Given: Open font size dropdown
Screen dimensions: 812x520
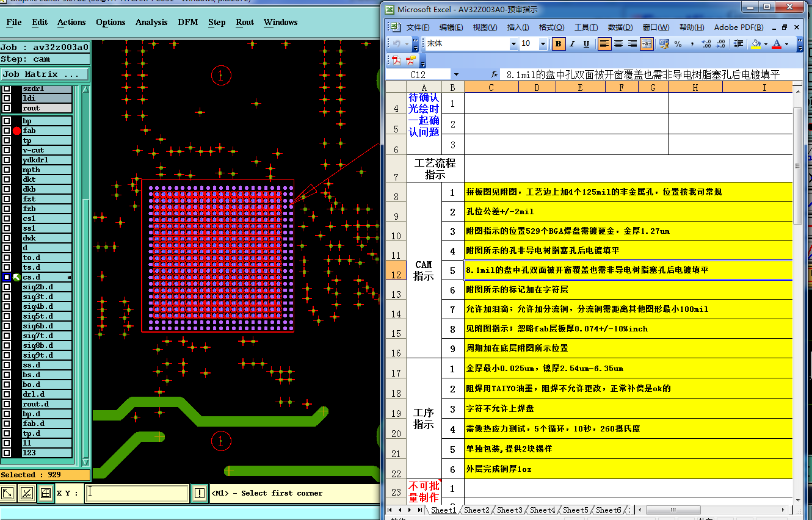Looking at the screenshot, I should pos(542,44).
